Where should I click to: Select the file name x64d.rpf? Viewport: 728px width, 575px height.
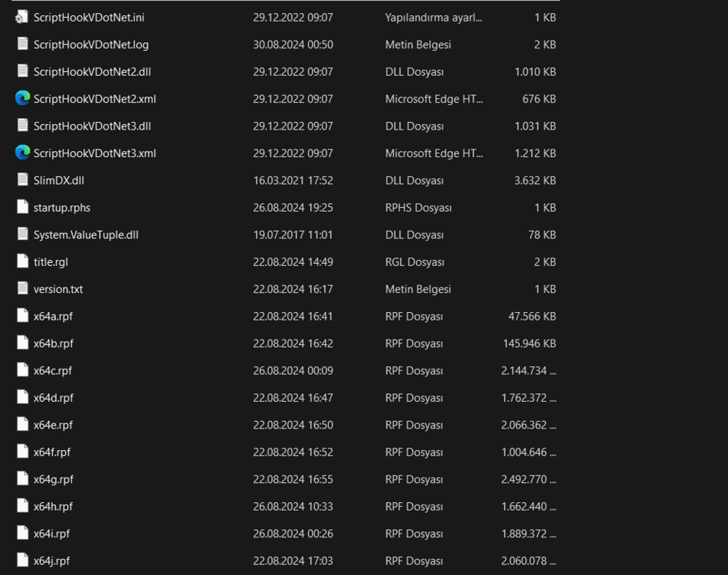(x=54, y=398)
